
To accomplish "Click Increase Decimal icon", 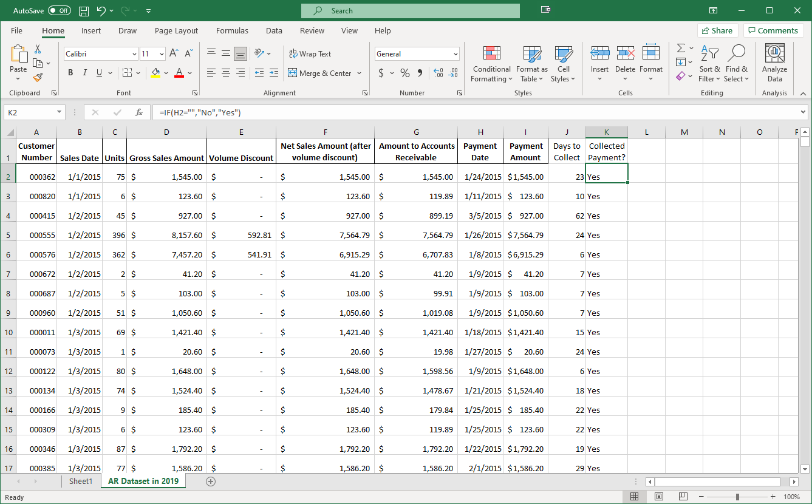I will click(438, 73).
